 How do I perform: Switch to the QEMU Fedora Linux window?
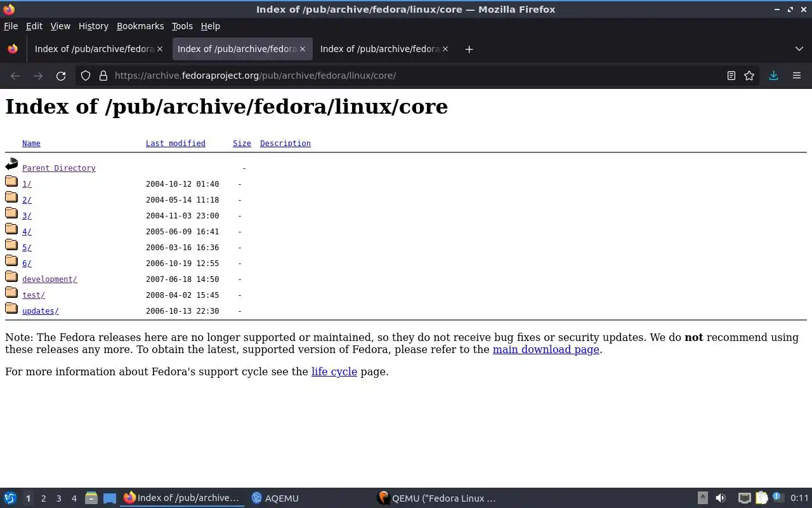436,498
